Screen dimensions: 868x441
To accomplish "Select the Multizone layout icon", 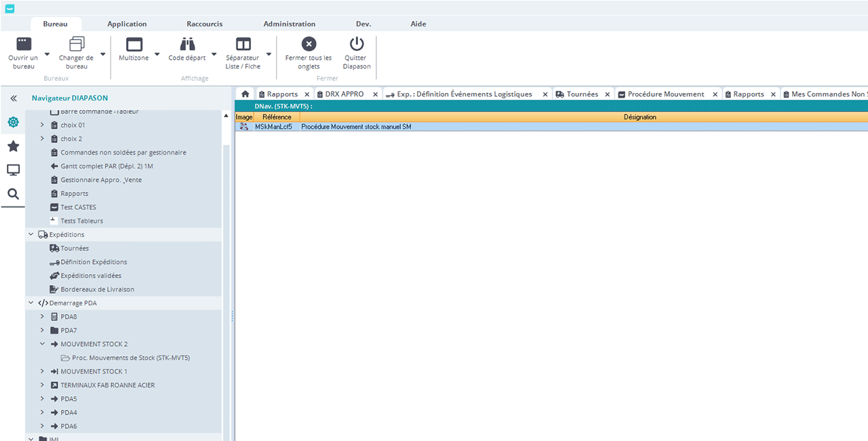I will (x=134, y=44).
